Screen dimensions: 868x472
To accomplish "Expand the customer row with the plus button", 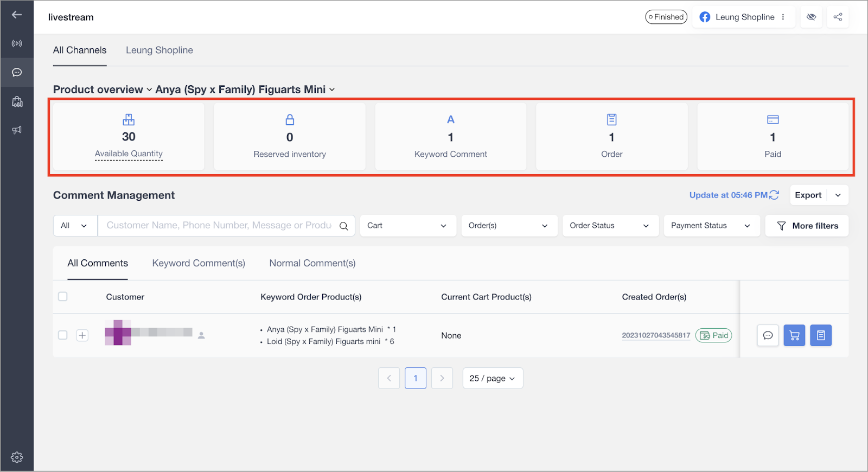I will click(82, 335).
